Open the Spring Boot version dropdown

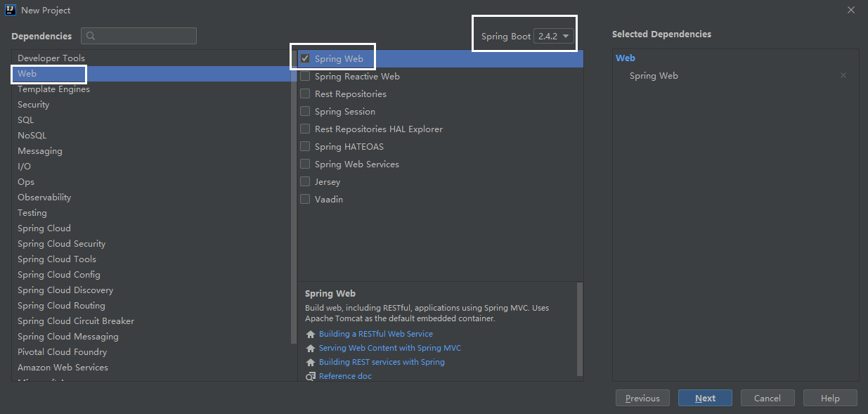(554, 37)
